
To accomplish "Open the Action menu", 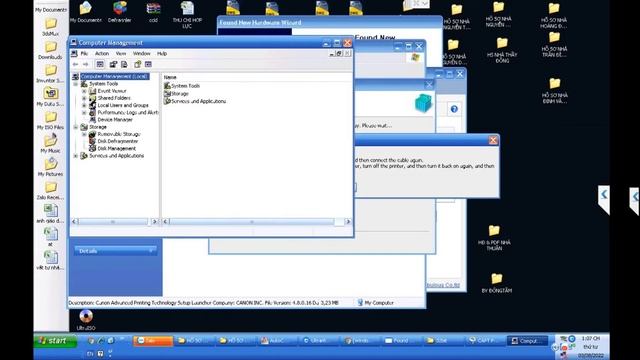I will click(x=102, y=53).
